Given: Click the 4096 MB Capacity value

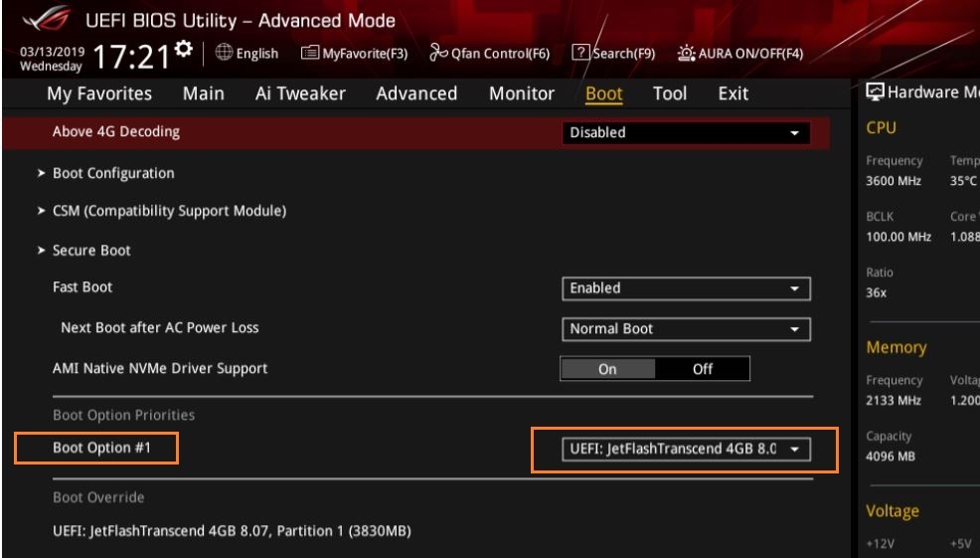Looking at the screenshot, I should tap(891, 457).
